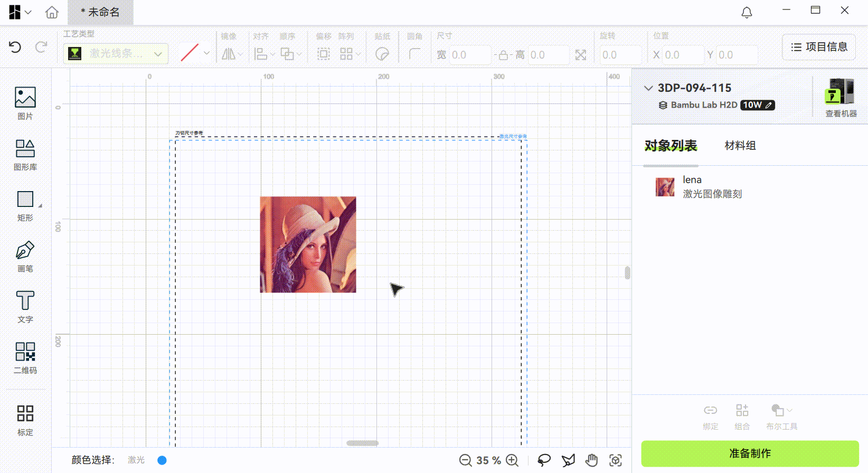
Task: Select the hand pan tool
Action: (x=591, y=460)
